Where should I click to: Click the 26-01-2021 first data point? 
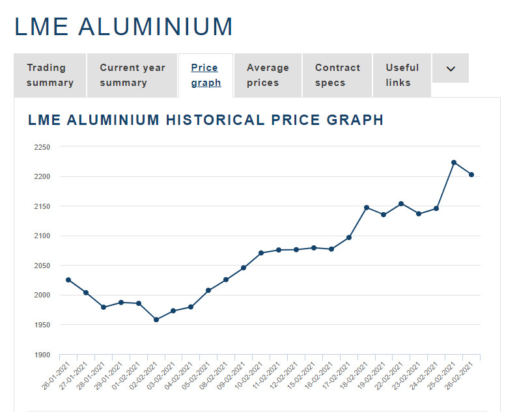(x=68, y=280)
